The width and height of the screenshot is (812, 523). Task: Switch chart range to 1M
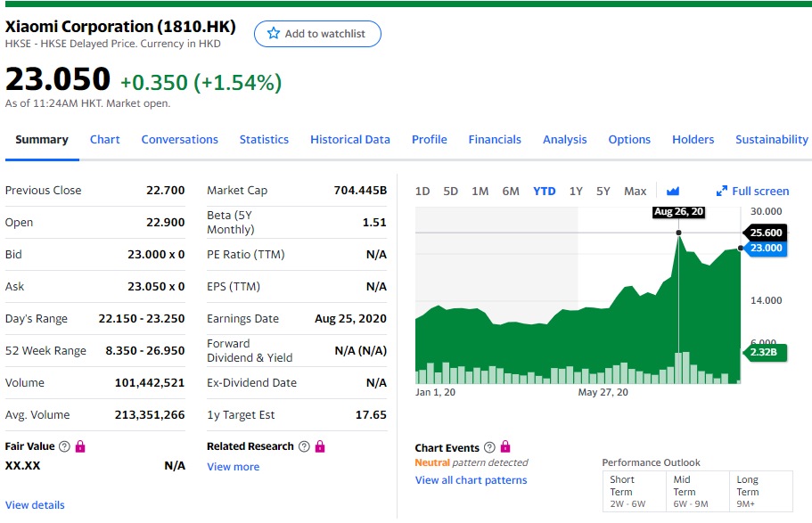pyautogui.click(x=480, y=191)
